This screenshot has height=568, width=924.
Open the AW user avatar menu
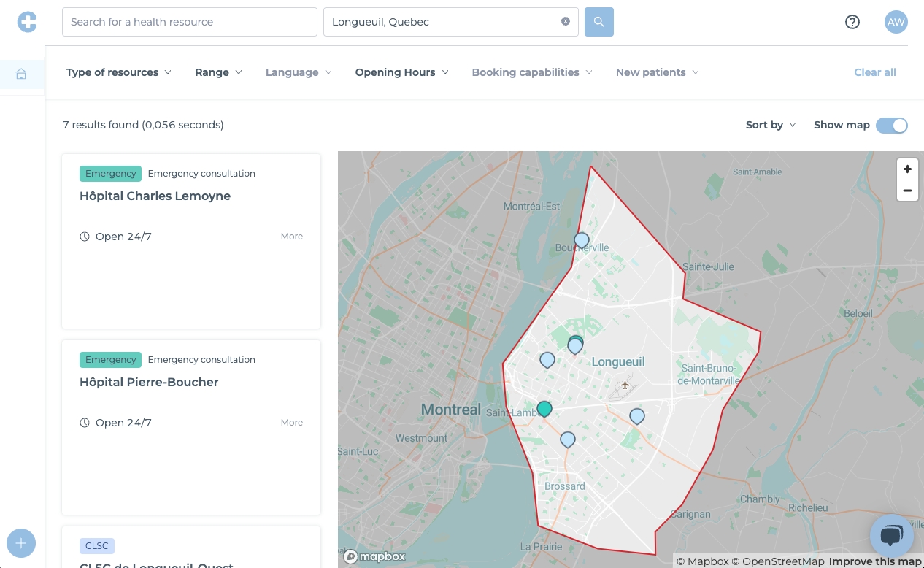(x=896, y=22)
